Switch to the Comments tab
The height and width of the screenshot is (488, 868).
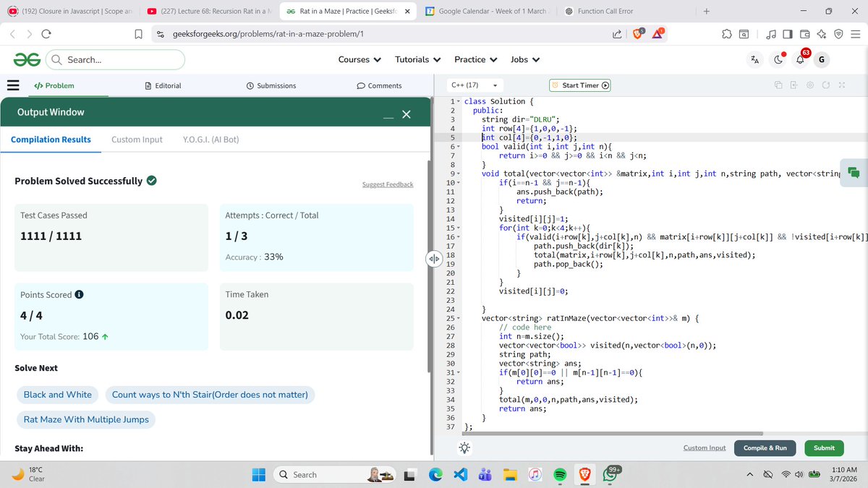click(x=379, y=85)
